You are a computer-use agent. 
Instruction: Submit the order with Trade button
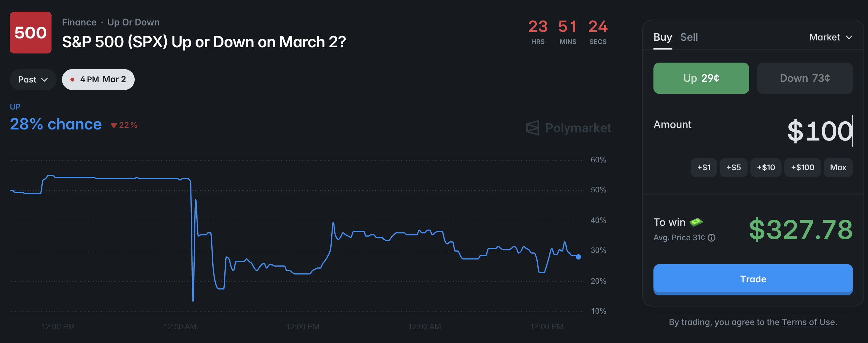click(753, 279)
